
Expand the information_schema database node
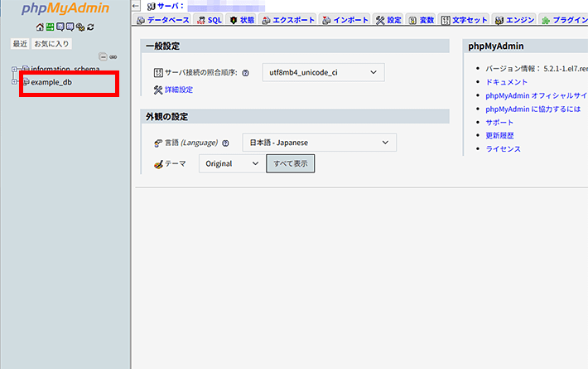pos(14,69)
